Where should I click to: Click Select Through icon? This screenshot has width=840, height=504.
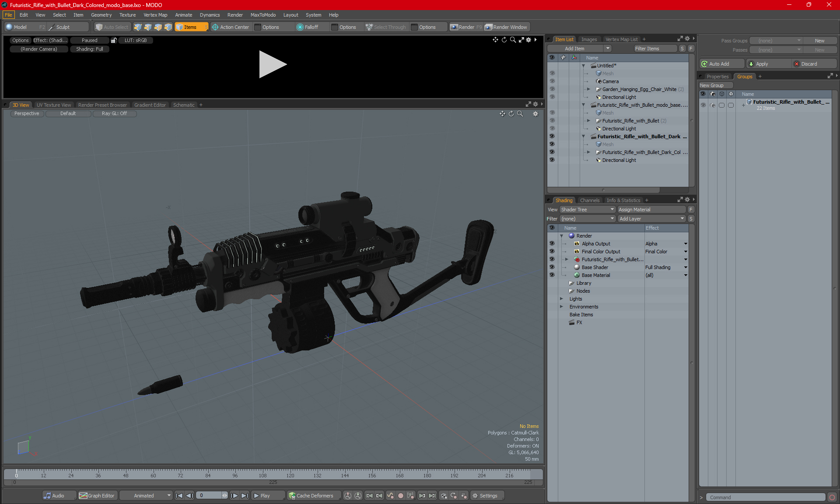coord(369,27)
